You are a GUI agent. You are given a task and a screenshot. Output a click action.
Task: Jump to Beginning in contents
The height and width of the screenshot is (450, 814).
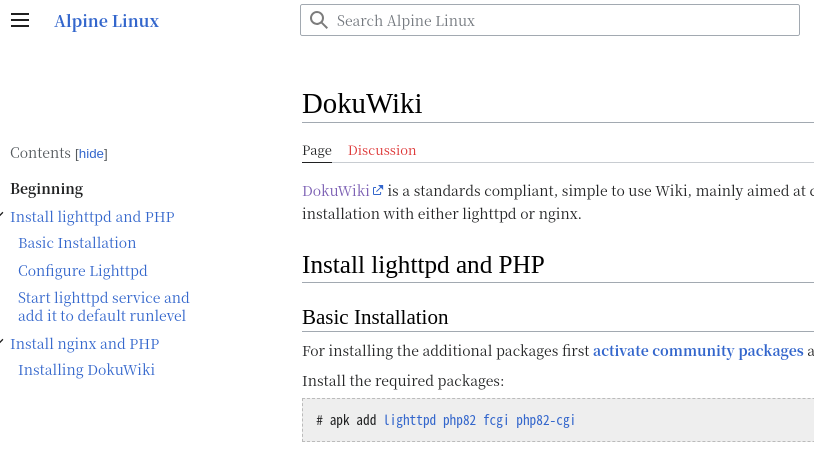47,189
